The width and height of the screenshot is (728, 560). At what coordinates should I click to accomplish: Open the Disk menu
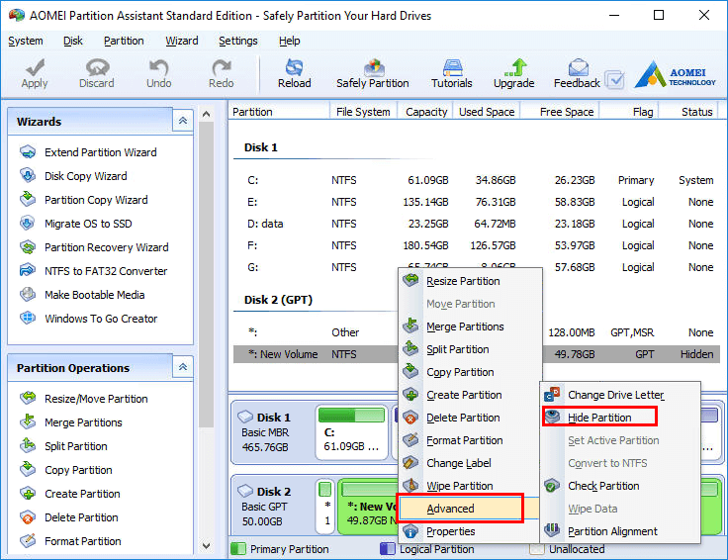pos(73,41)
